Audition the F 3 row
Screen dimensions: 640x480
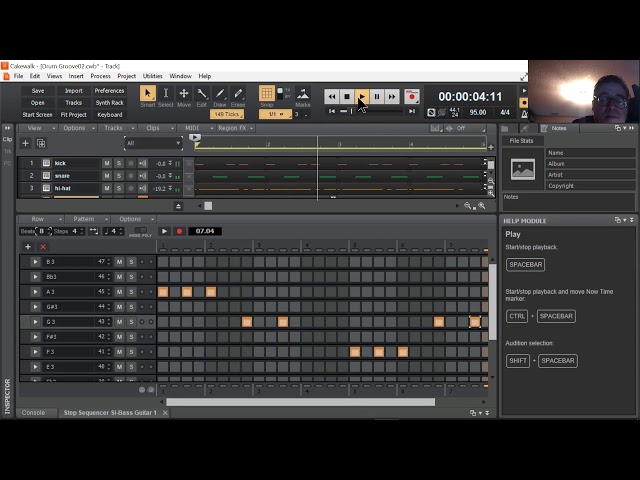[x=35, y=352]
